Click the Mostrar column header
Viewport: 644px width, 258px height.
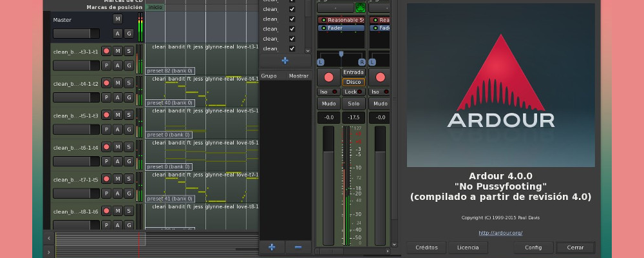point(299,75)
